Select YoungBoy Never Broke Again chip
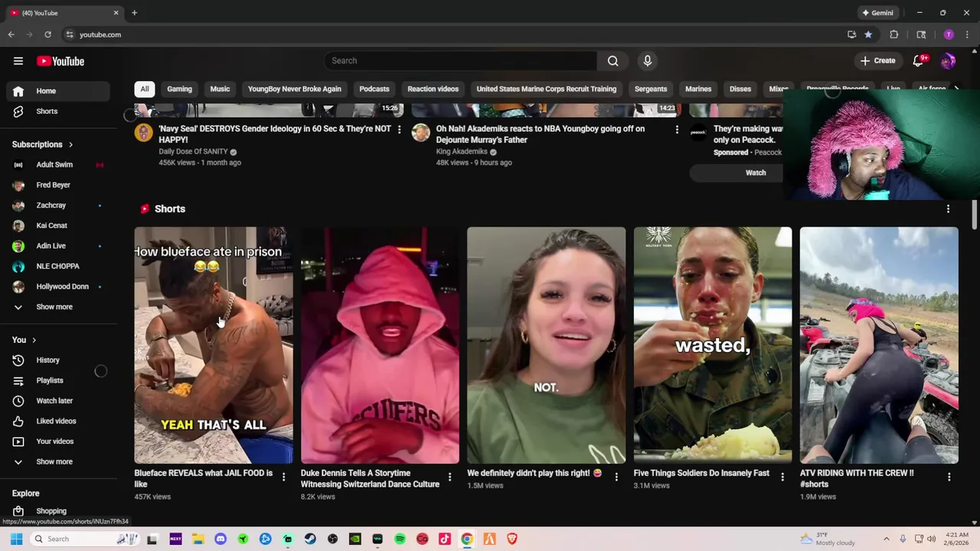The image size is (980, 551). (295, 89)
